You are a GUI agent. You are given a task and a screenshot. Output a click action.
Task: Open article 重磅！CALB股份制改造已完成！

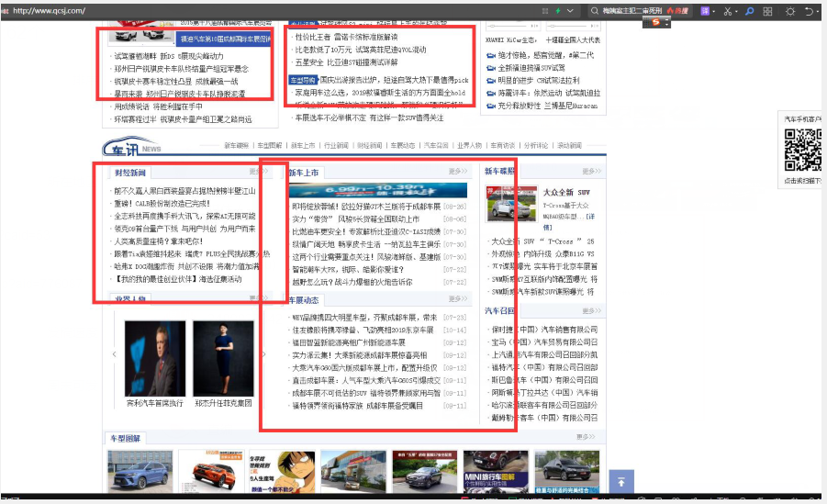pyautogui.click(x=162, y=204)
